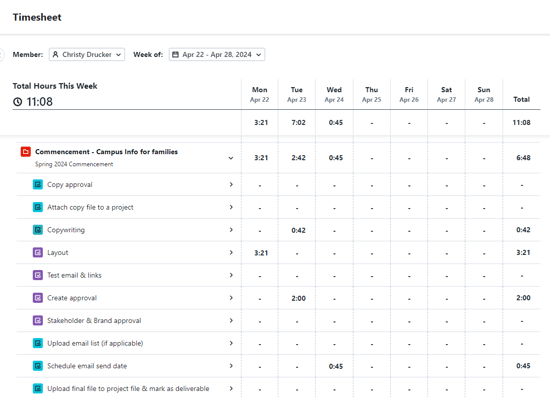Click the Spring 2024 Commencement subtitle
Viewport: 550px width, 397px height.
74,164
